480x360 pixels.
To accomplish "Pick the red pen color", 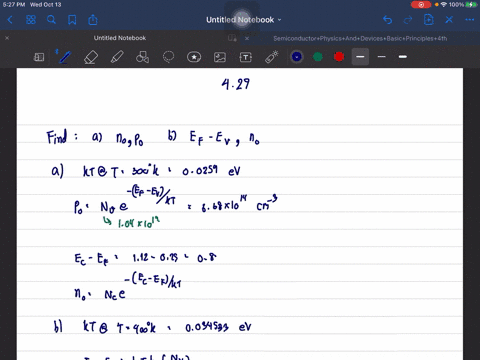I will tap(339, 57).
